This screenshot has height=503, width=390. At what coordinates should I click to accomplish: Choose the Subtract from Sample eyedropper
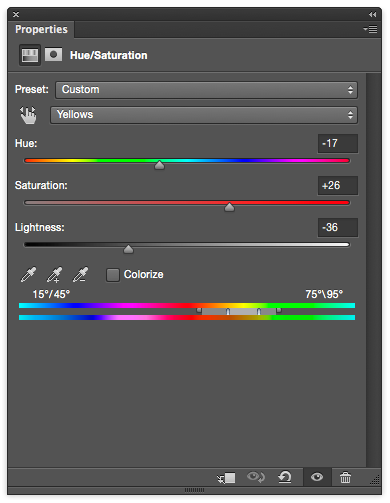click(81, 274)
